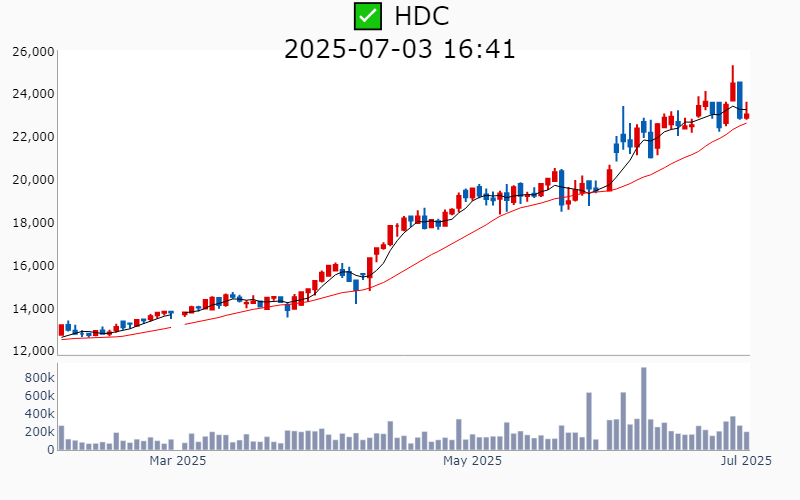Click the 200k volume axis label
Image resolution: width=800 pixels, height=500 pixels.
pyautogui.click(x=39, y=432)
